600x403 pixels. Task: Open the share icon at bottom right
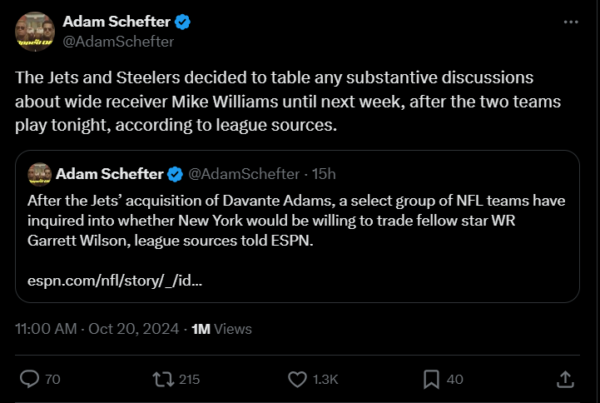[x=565, y=379]
